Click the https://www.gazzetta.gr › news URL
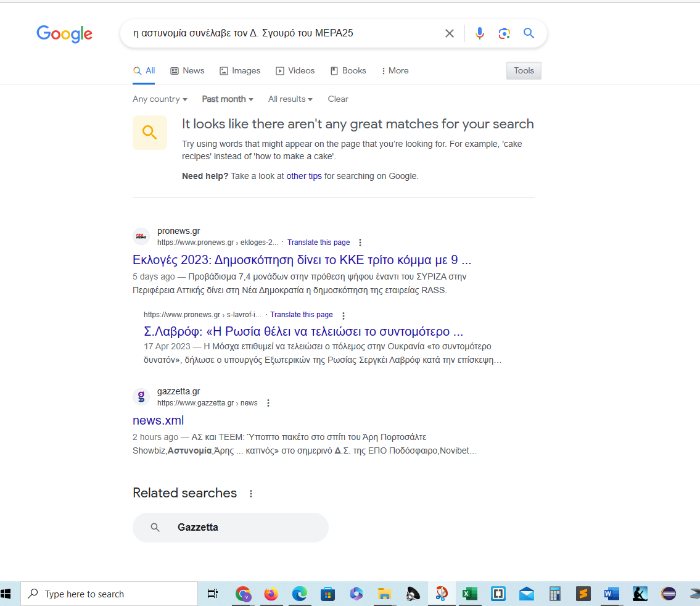 tap(207, 403)
